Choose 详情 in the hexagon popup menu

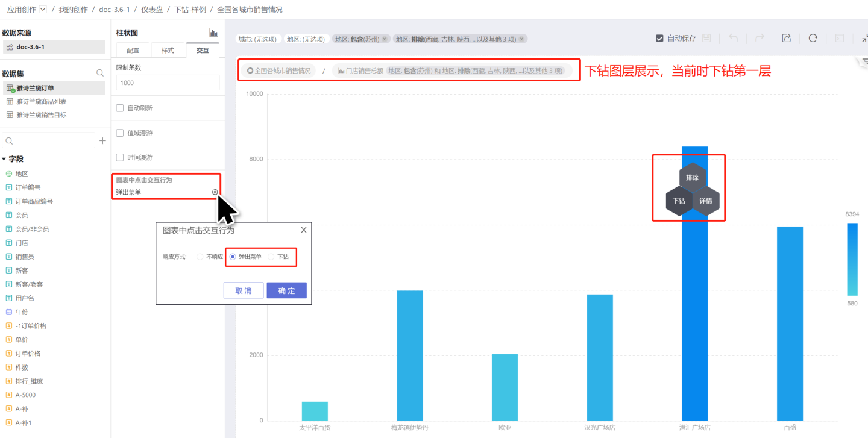click(706, 201)
